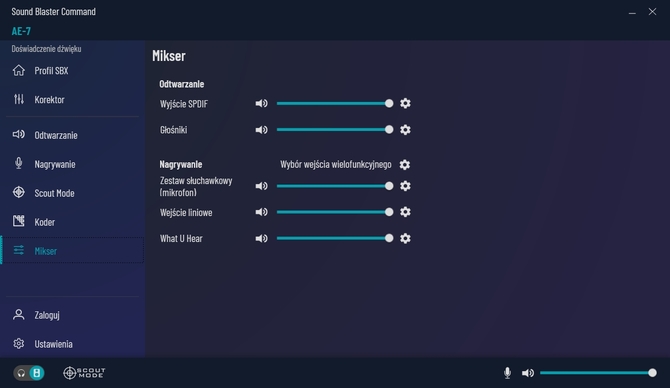Click the Zestaw słuchawkowy (mikrofon) label

coord(196,186)
